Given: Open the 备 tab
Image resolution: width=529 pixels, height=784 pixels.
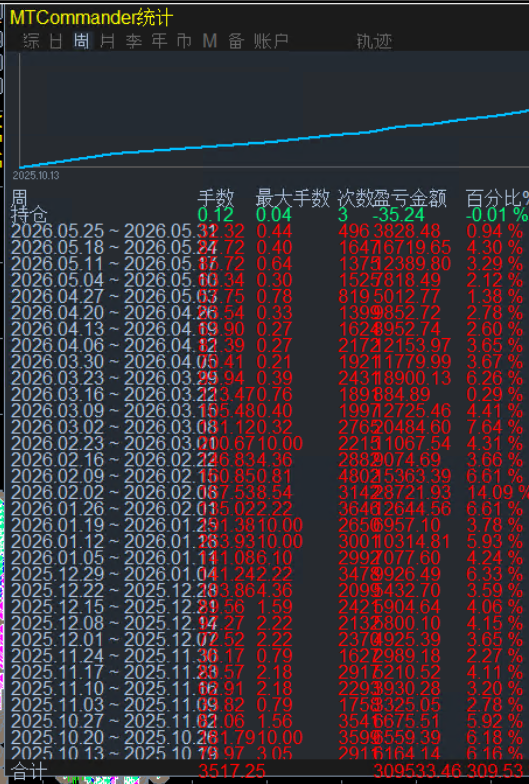Looking at the screenshot, I should (236, 40).
